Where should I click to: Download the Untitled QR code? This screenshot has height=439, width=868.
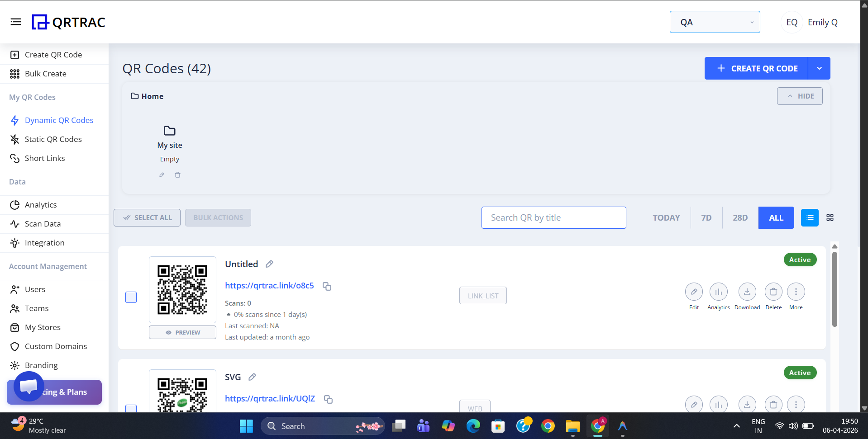747,292
